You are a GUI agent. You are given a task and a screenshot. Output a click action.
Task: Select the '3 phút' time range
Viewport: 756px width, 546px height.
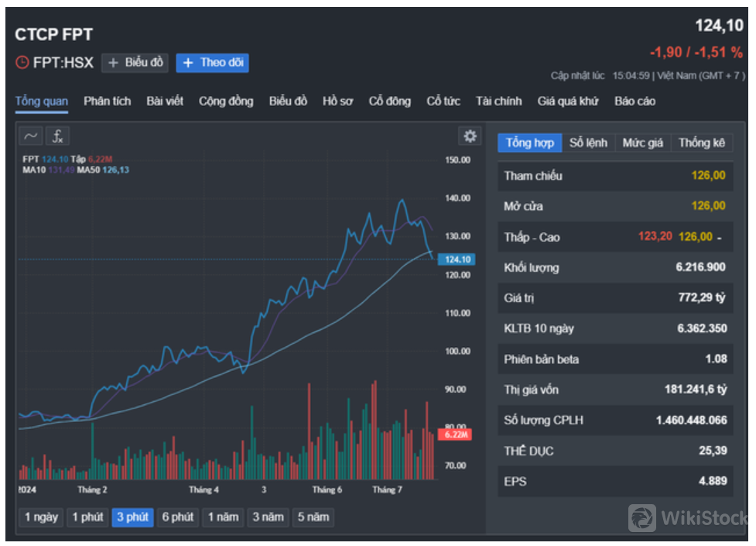132,517
